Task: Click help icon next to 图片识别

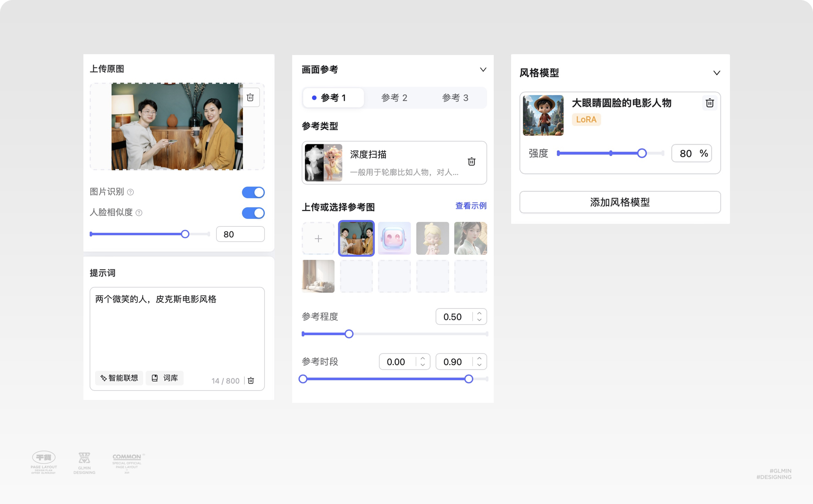Action: (x=131, y=192)
